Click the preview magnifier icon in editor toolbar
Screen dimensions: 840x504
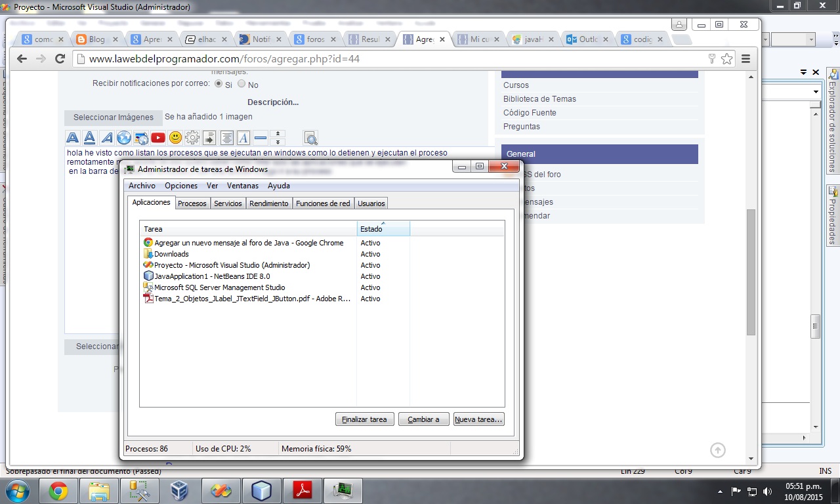pos(311,138)
